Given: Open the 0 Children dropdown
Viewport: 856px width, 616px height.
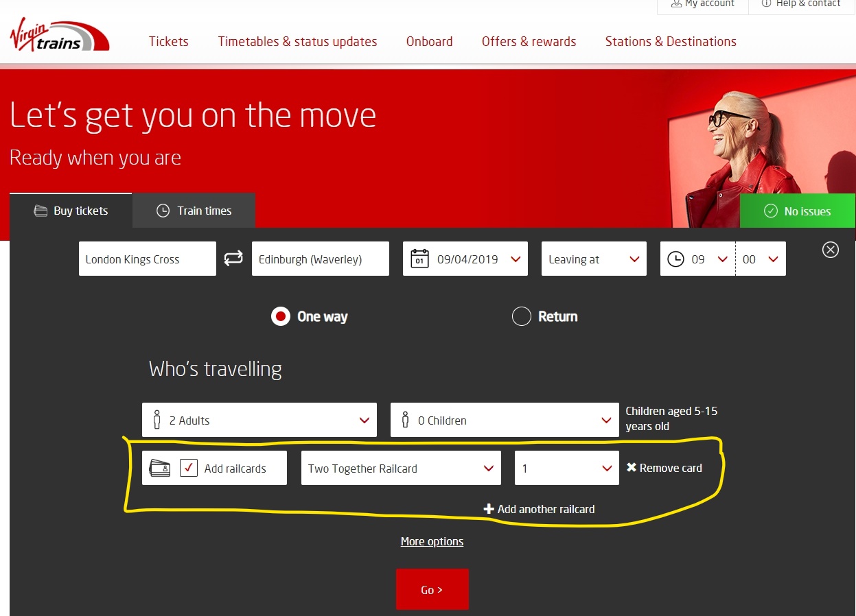Looking at the screenshot, I should (x=505, y=420).
